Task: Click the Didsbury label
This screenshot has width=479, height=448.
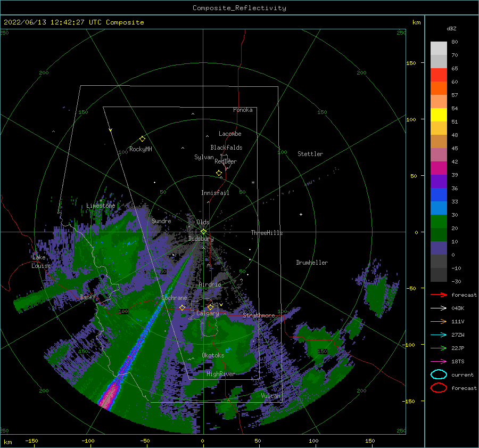Action: tap(201, 239)
